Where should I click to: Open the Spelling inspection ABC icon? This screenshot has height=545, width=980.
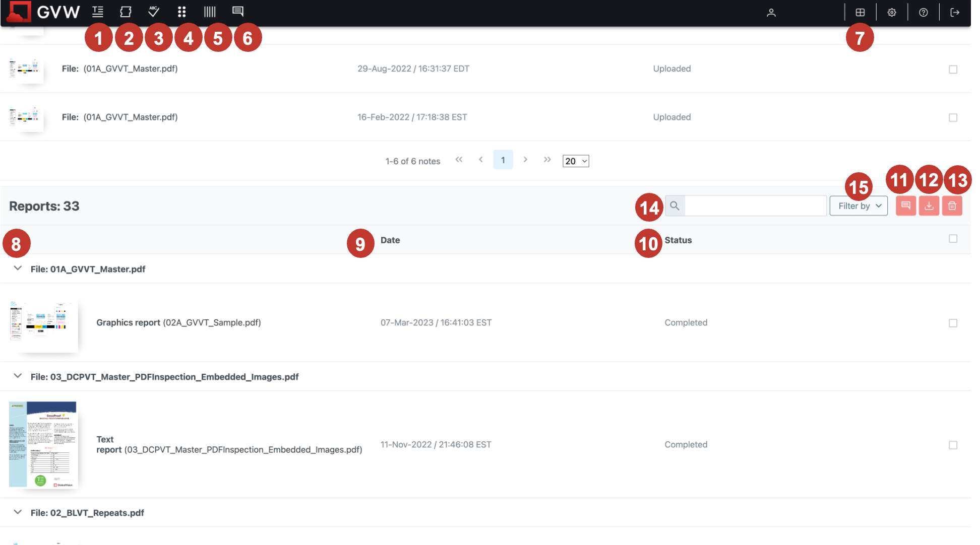(154, 12)
